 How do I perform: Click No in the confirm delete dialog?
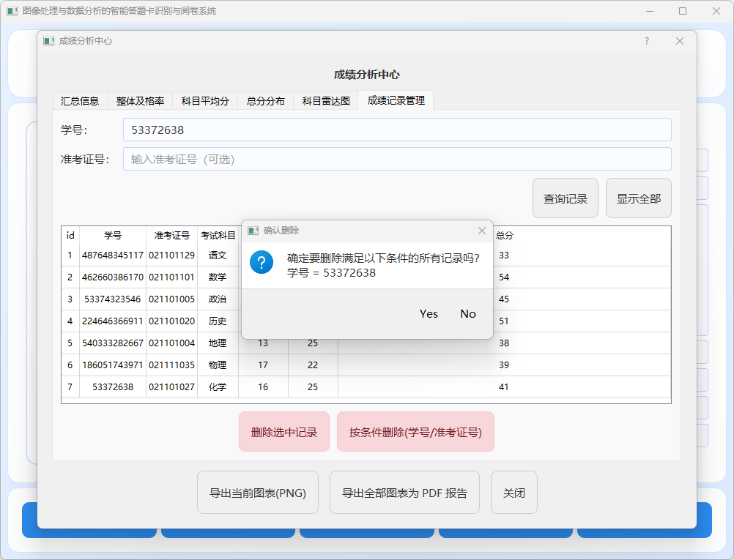468,314
